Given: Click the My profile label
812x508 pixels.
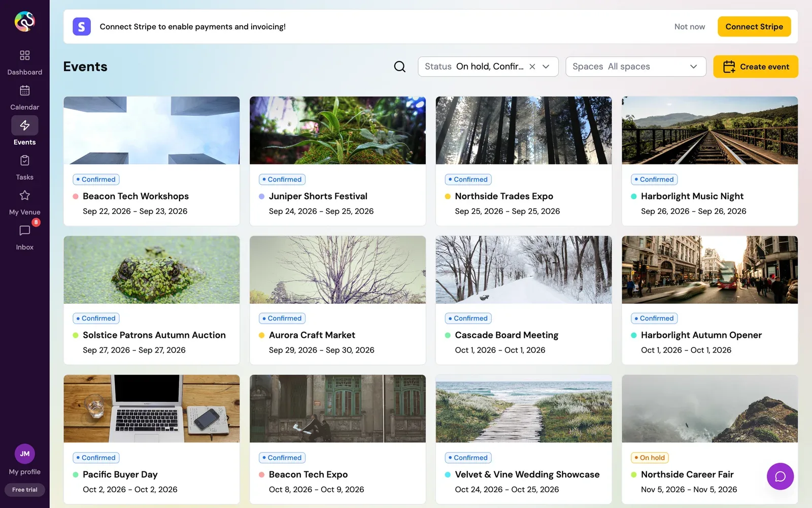Looking at the screenshot, I should (24, 472).
